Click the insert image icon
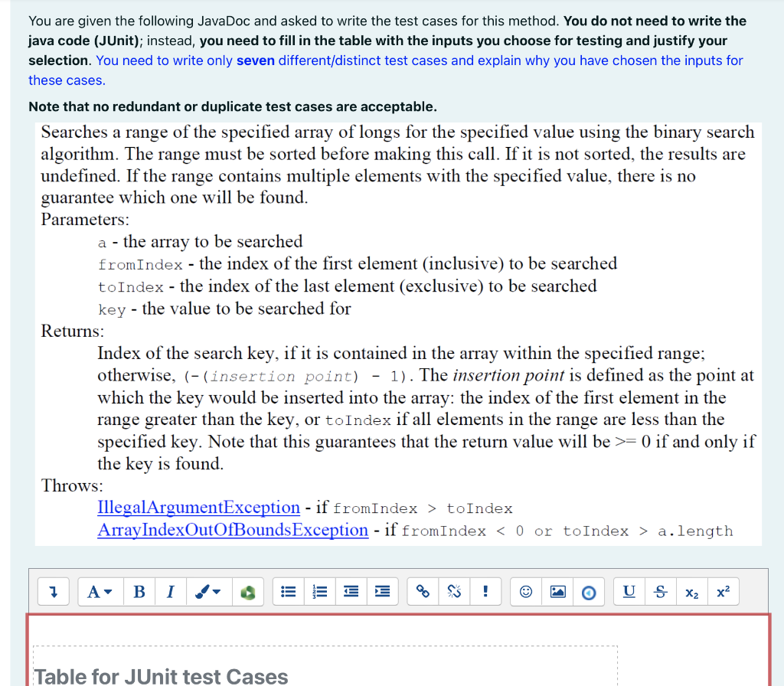This screenshot has height=686, width=784. [x=557, y=592]
